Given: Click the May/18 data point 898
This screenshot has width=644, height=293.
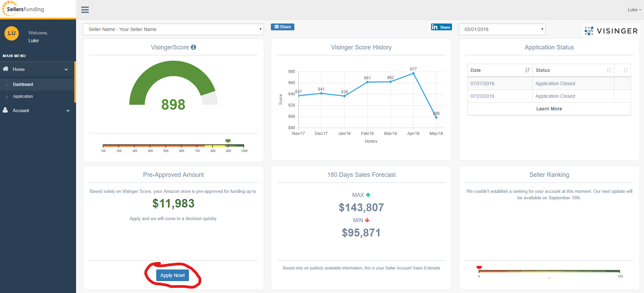Looking at the screenshot, I should point(436,118).
